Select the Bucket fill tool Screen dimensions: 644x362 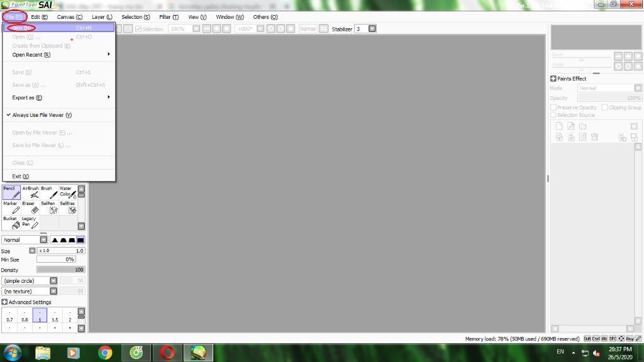pos(11,223)
